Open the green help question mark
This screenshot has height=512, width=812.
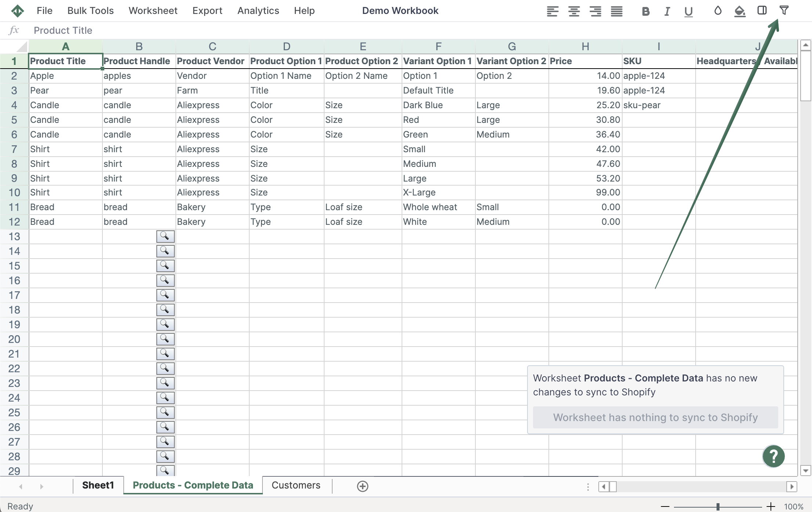[773, 456]
